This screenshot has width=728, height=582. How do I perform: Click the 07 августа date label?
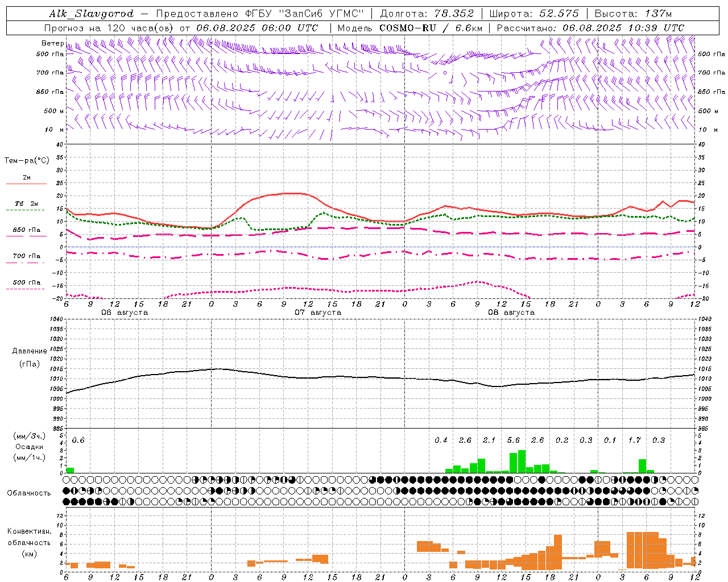click(318, 313)
